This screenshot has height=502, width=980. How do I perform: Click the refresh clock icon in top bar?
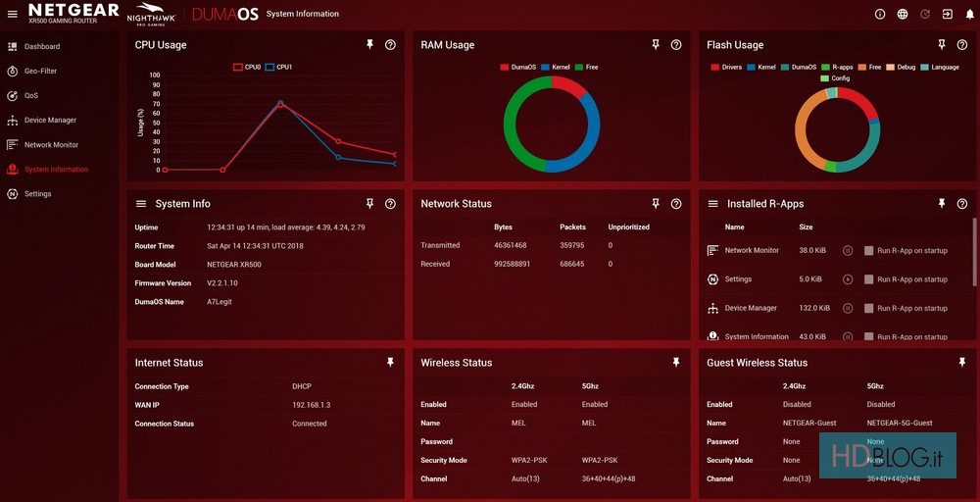click(925, 14)
